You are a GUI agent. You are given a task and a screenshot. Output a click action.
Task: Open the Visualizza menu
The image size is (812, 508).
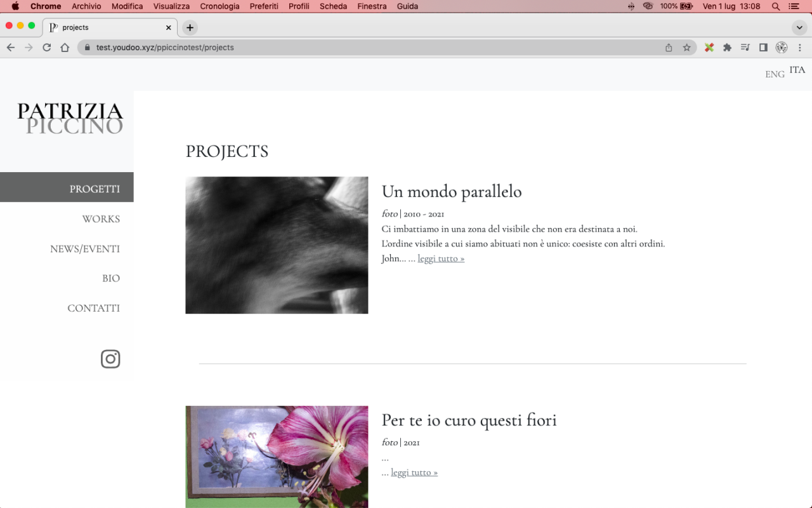(x=171, y=6)
